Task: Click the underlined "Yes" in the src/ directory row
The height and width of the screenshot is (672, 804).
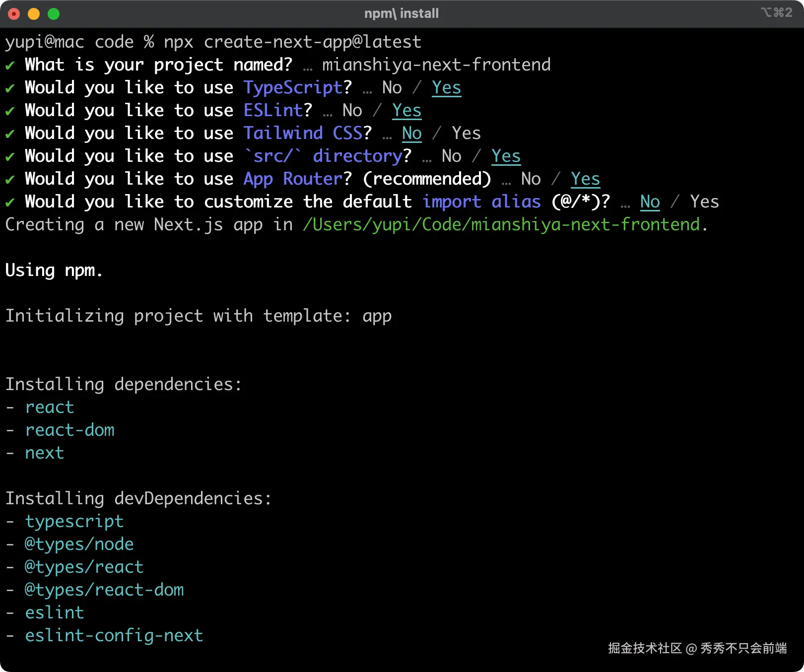Action: click(x=506, y=156)
